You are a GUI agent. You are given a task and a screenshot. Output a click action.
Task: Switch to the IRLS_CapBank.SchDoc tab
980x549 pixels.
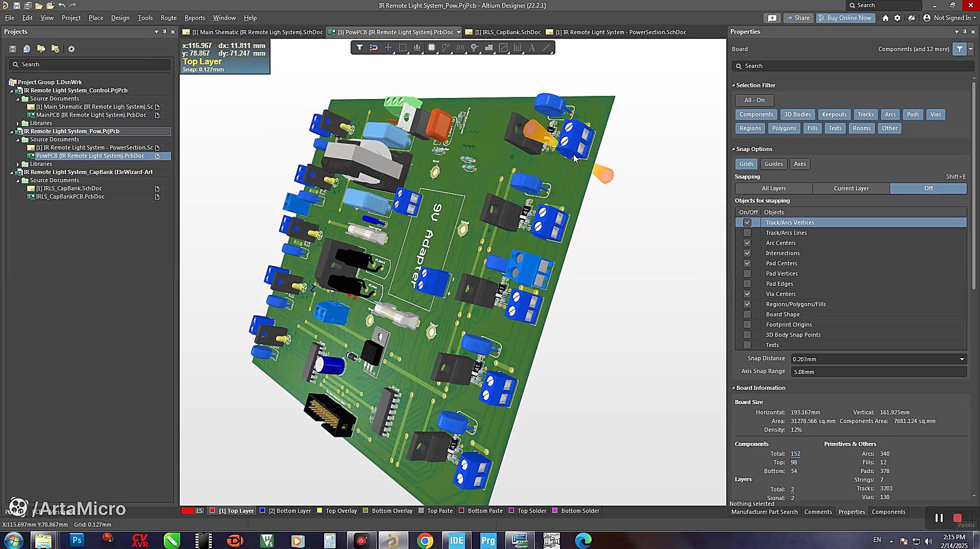(503, 32)
